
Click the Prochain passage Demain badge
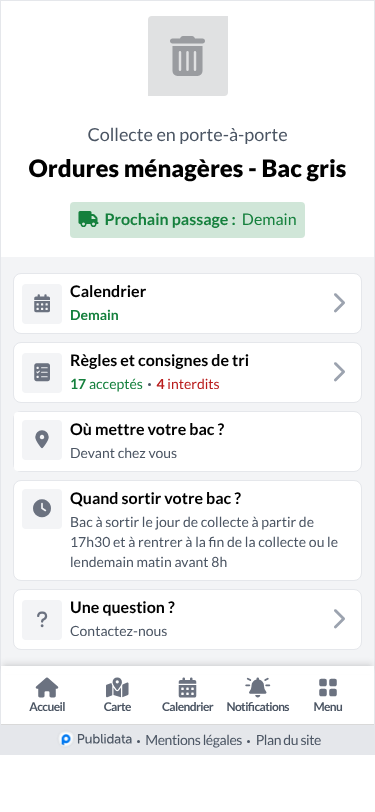tap(188, 220)
